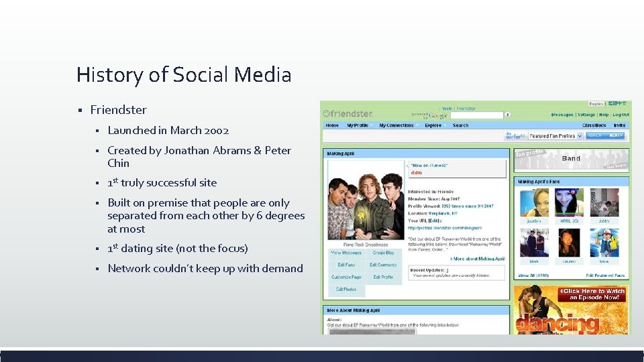Screen dimensions: 644x362
Task: Open fan Lauren's photo thumbnail
Action: click(570, 243)
